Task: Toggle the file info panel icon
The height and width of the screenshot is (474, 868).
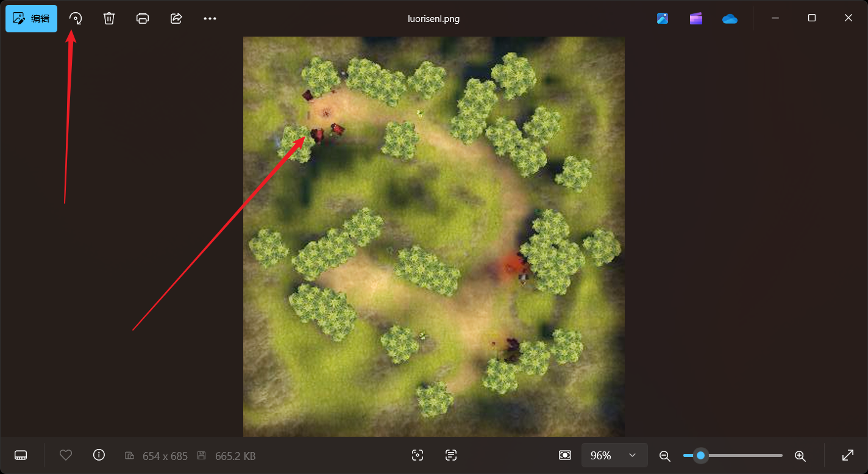Action: coord(99,455)
